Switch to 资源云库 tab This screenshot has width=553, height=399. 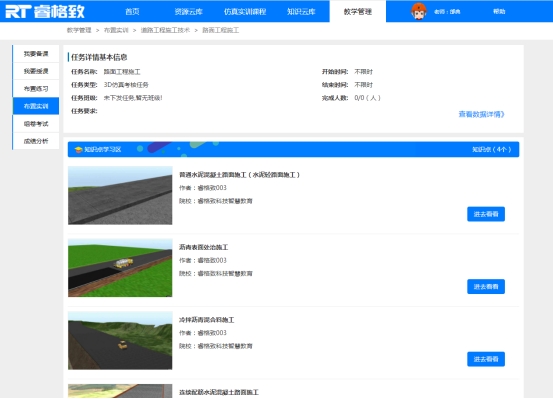(188, 12)
